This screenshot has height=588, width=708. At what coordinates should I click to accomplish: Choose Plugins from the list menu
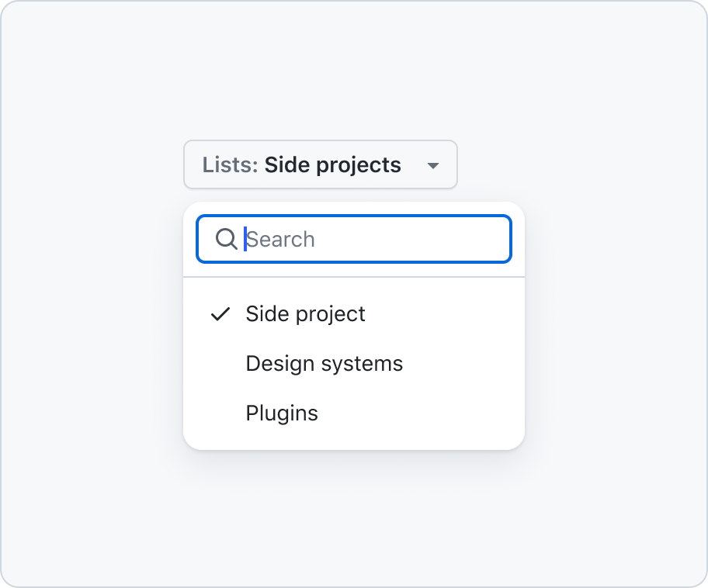[x=354, y=413]
